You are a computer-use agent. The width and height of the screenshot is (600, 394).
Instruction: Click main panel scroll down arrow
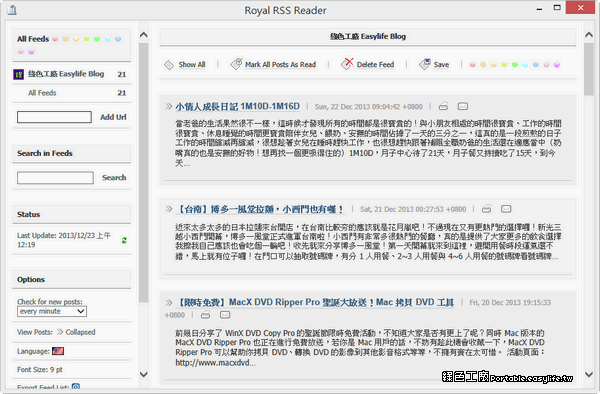point(589,374)
